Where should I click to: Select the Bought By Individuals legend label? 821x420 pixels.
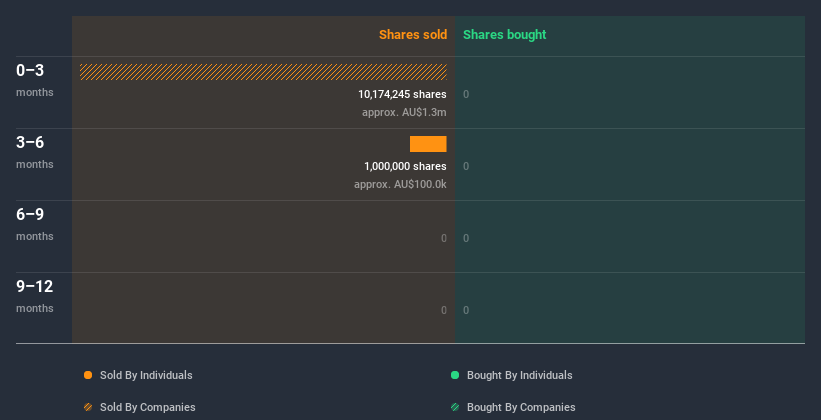[519, 375]
